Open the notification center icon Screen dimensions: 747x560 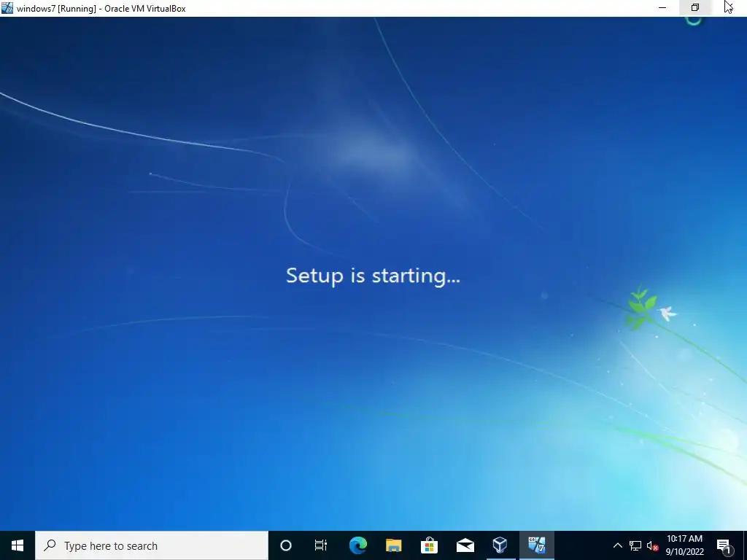point(724,545)
